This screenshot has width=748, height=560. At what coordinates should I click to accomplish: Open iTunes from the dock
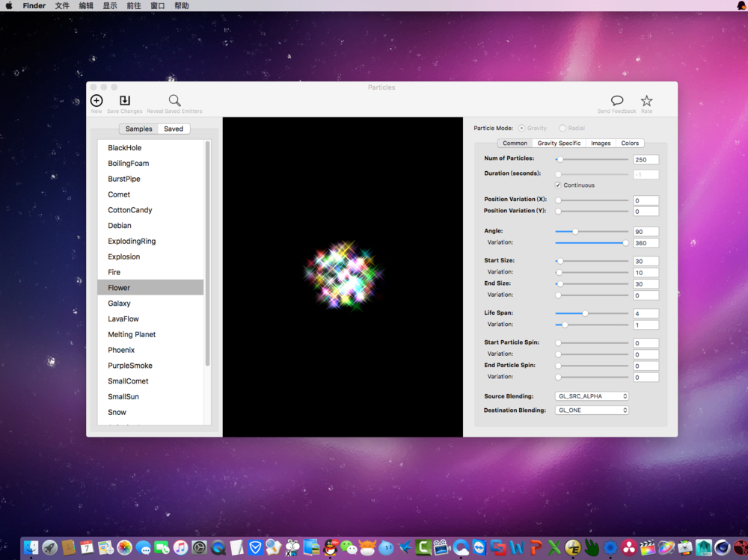[180, 548]
